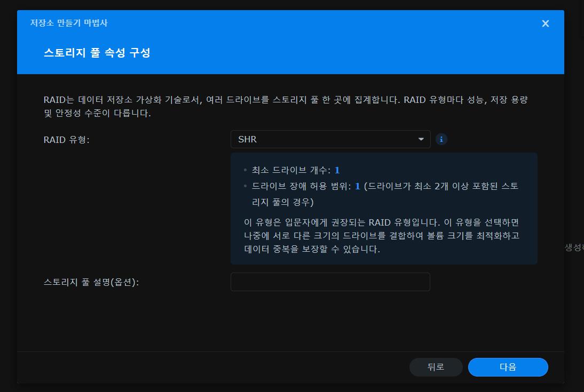Click empty area of the blue header bar
The height and width of the screenshot is (392, 584).
347,53
